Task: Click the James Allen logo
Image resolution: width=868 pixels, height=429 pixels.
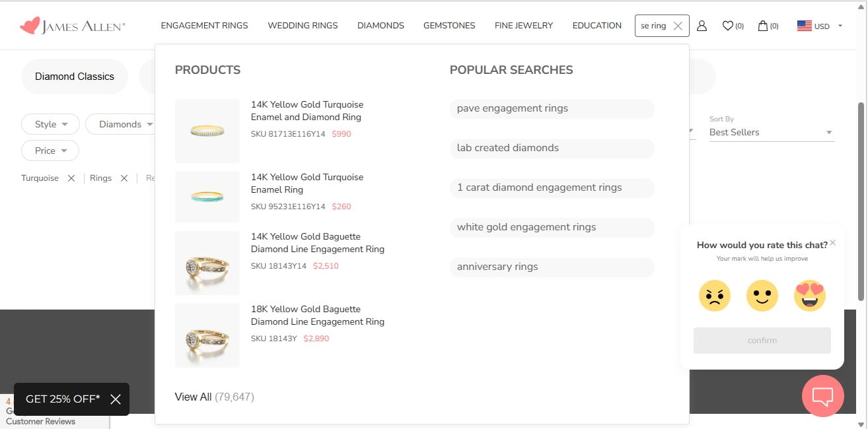Action: coord(72,26)
